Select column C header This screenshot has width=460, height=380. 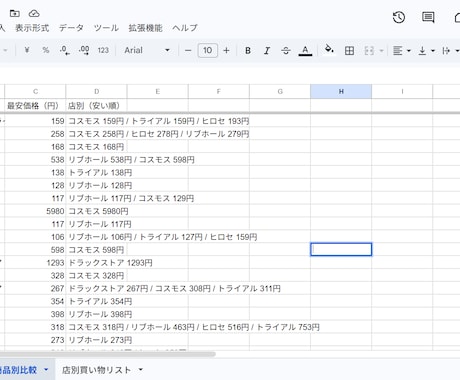35,91
